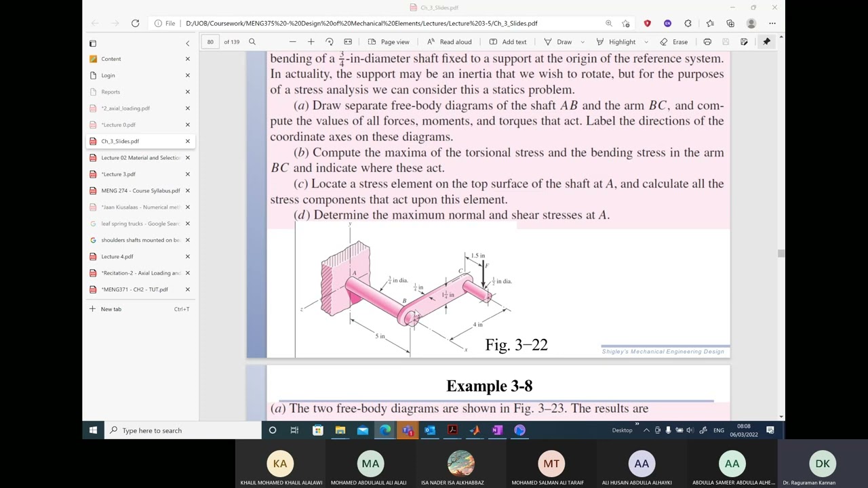Viewport: 868px width, 488px height.
Task: Open Adobe Acrobat from taskbar
Action: [x=452, y=430]
